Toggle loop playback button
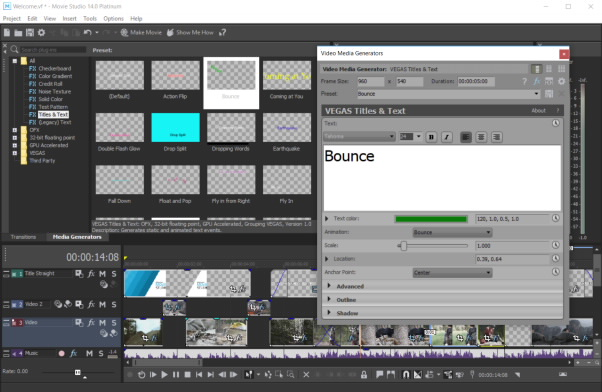The image size is (602, 392). pos(142,375)
